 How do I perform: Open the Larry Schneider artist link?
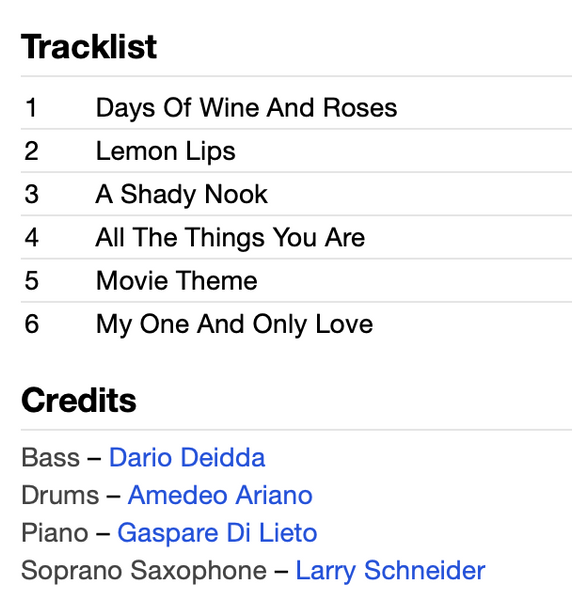click(390, 571)
